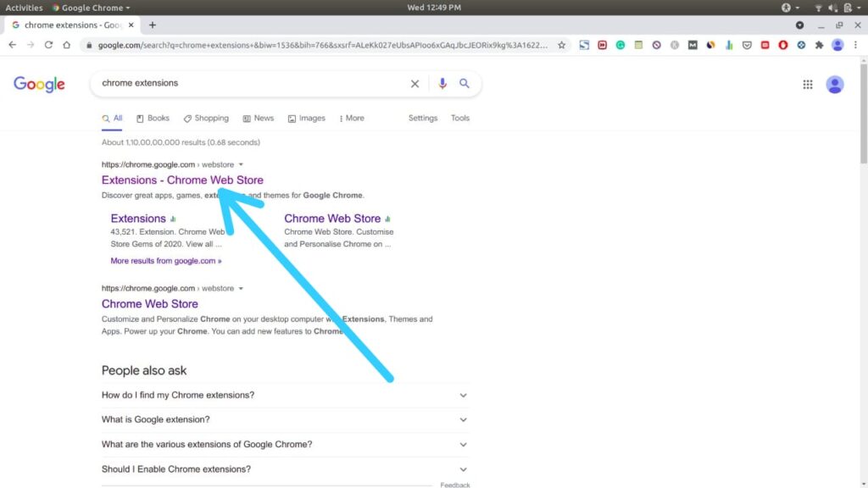Open the Chrome profile avatar in toolbar
The height and width of the screenshot is (488, 868).
[837, 46]
